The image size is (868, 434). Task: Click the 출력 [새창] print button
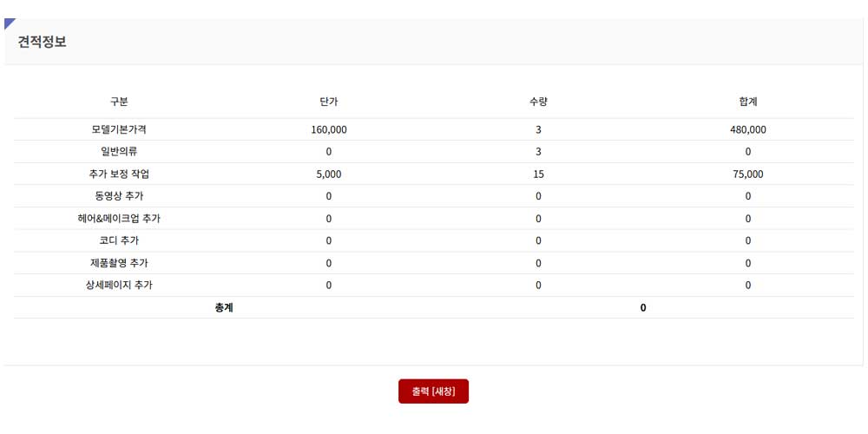pos(433,391)
